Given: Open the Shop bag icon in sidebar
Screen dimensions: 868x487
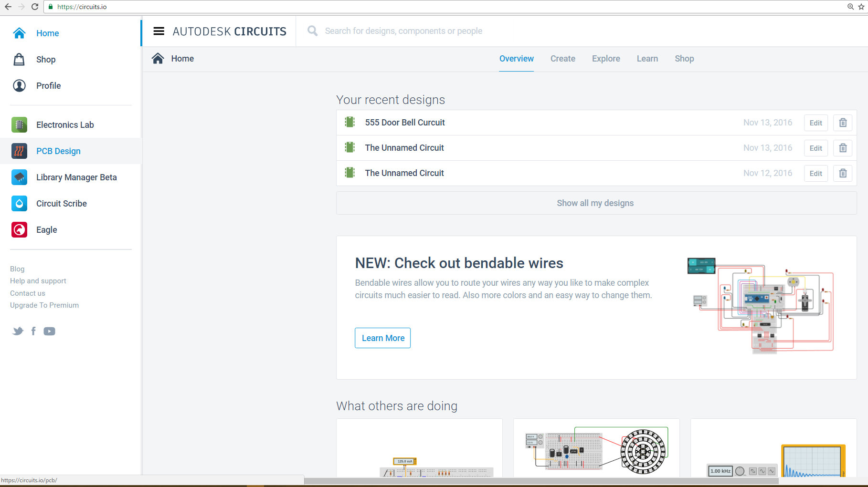Looking at the screenshot, I should [x=19, y=59].
